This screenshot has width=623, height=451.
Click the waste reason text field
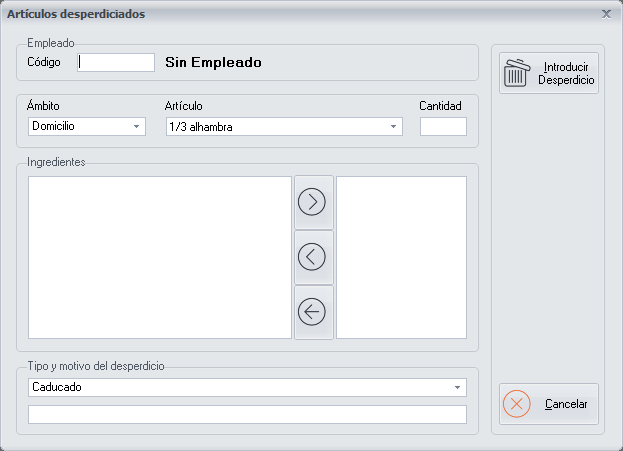247,415
